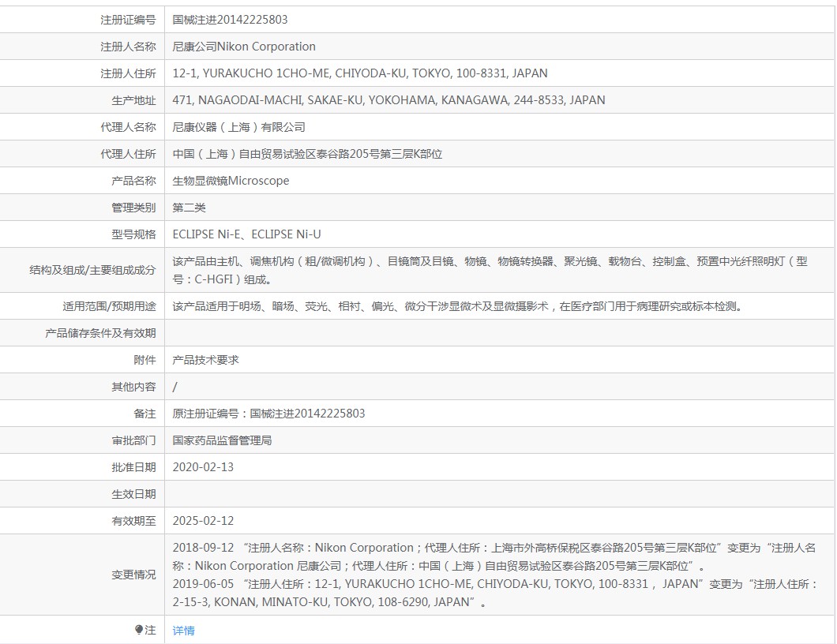Click the 生产地址 label
Screen dimensions: 837x644
pyautogui.click(x=133, y=100)
